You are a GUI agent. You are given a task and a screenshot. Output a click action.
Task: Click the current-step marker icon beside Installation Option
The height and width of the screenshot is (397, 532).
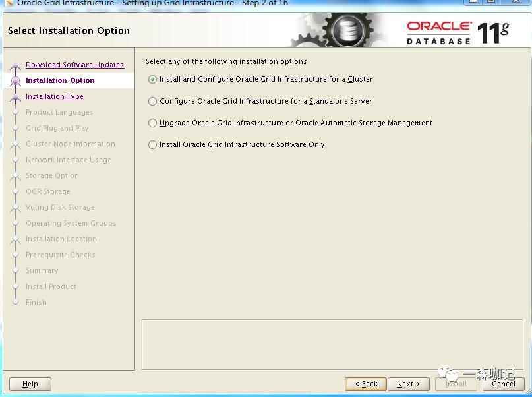tap(15, 80)
